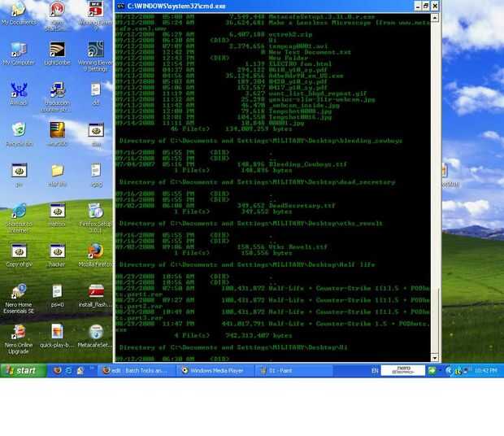Open Shortcut to Internet desktop icon
Viewport: 504px width, 436px height.
pos(19,218)
